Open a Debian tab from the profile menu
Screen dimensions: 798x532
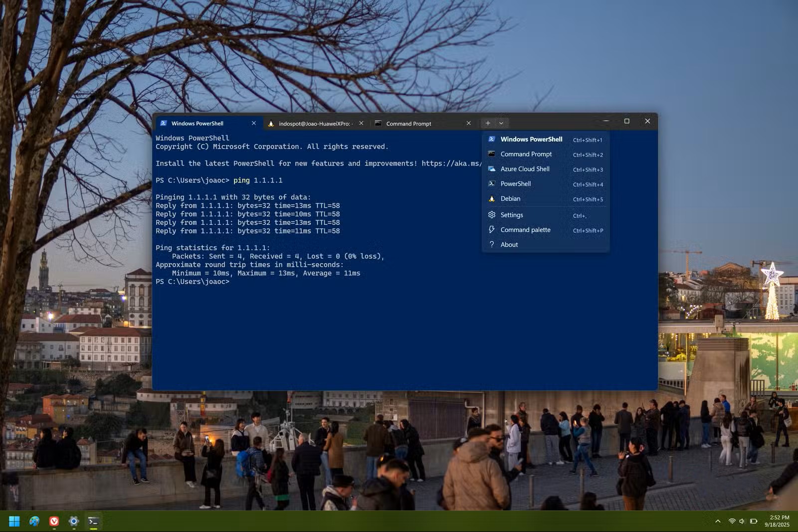(x=510, y=198)
